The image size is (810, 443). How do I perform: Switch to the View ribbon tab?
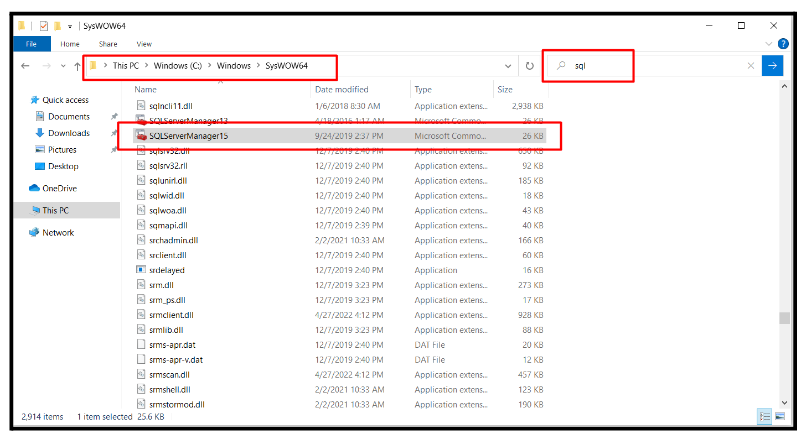point(144,44)
